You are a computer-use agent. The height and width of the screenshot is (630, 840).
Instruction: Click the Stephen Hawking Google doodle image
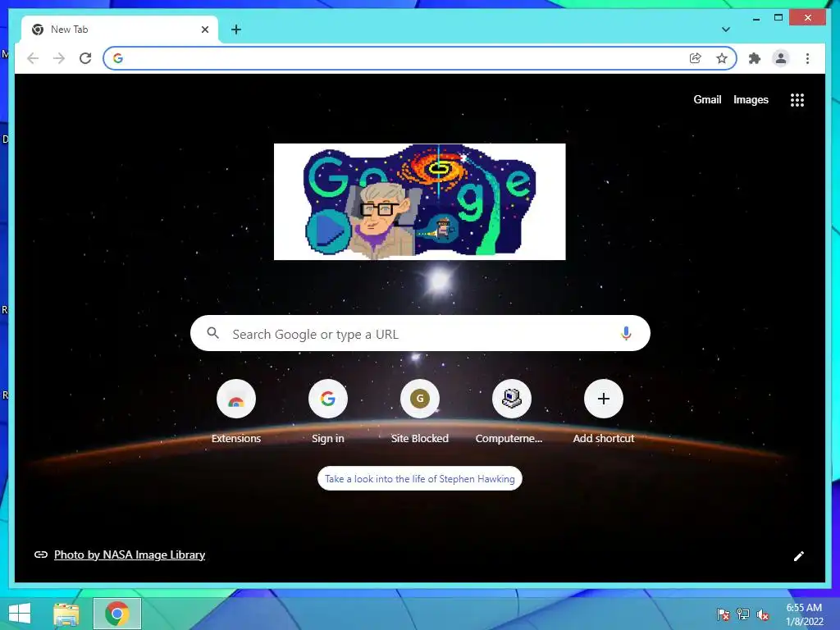click(419, 202)
